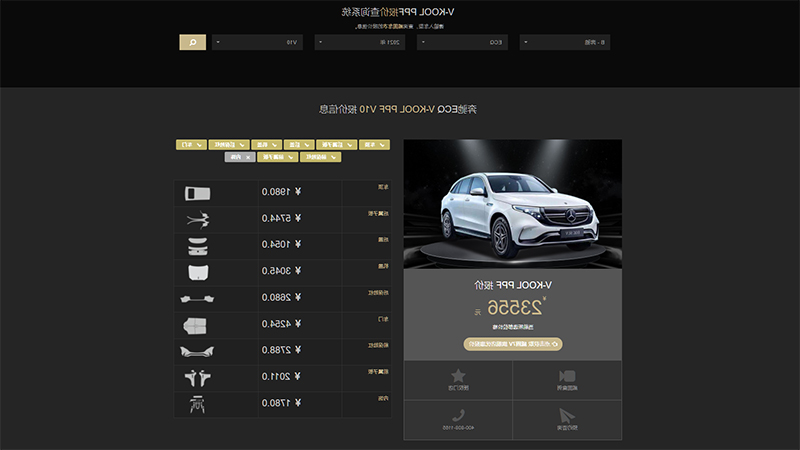800x450 pixels.
Task: Toggle the 机盖 gold tag
Action: [x=266, y=145]
